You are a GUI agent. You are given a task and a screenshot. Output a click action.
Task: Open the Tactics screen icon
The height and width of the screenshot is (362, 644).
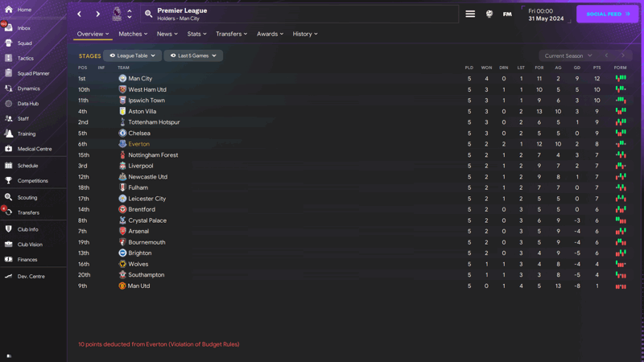click(9, 58)
